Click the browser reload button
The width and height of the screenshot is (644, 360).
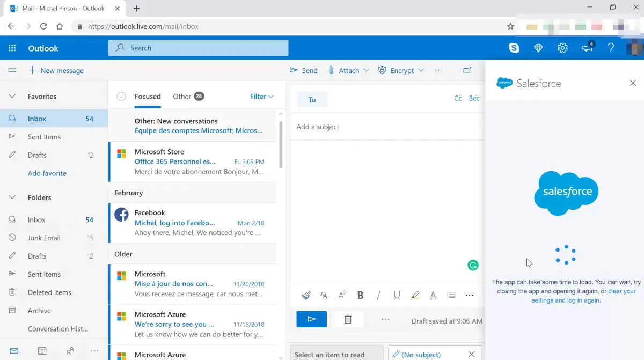pos(43,26)
